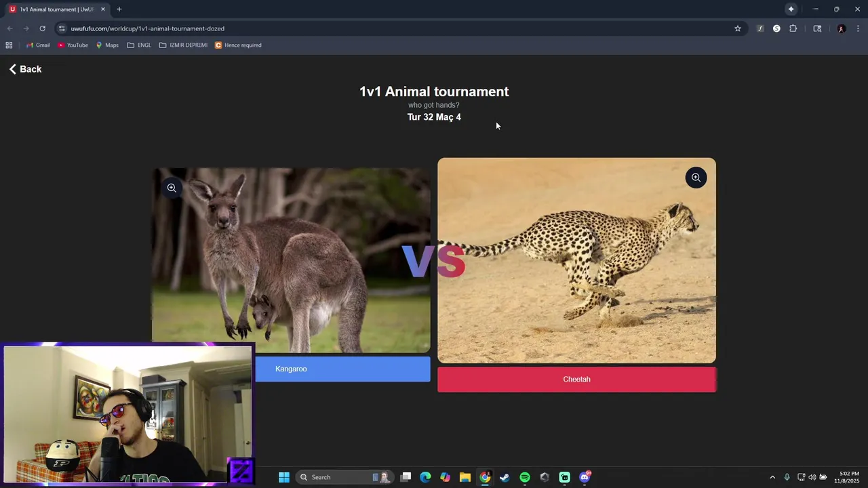This screenshot has height=488, width=868.
Task: Open the volume tray icon
Action: point(812,477)
